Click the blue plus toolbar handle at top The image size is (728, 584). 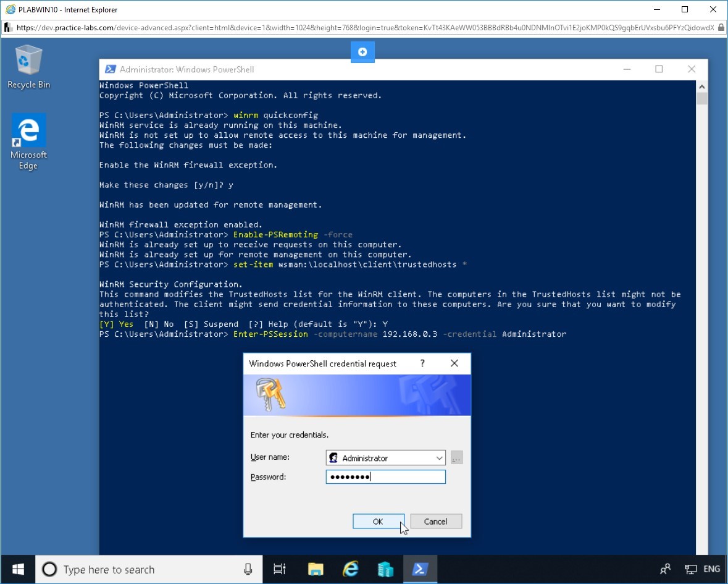362,51
